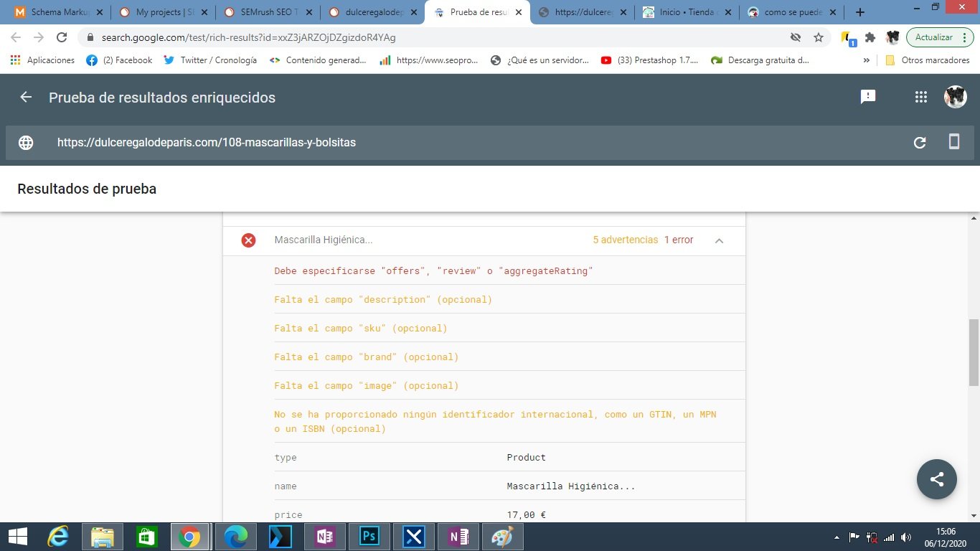
Task: Open the 'Contenido generad...' bookmark
Action: tap(318, 60)
